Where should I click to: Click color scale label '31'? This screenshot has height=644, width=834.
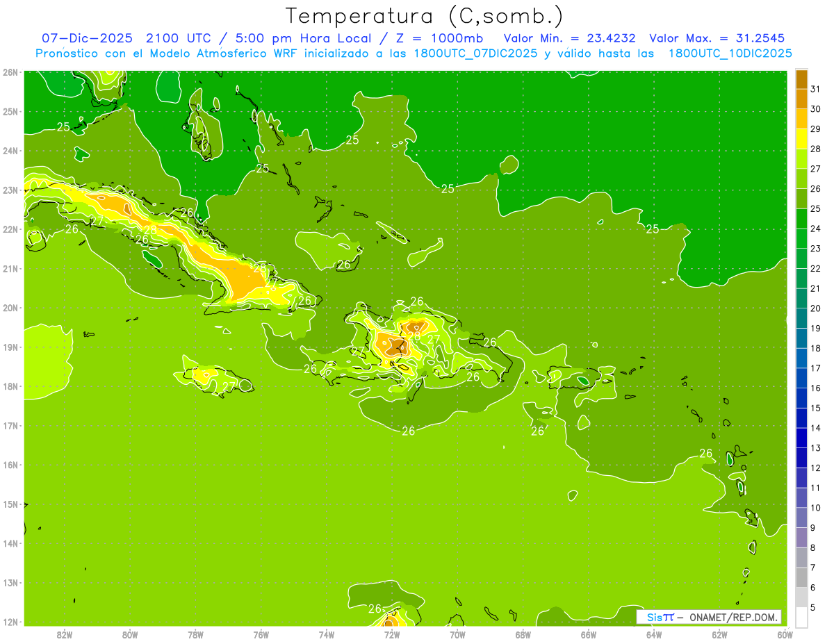coord(815,89)
